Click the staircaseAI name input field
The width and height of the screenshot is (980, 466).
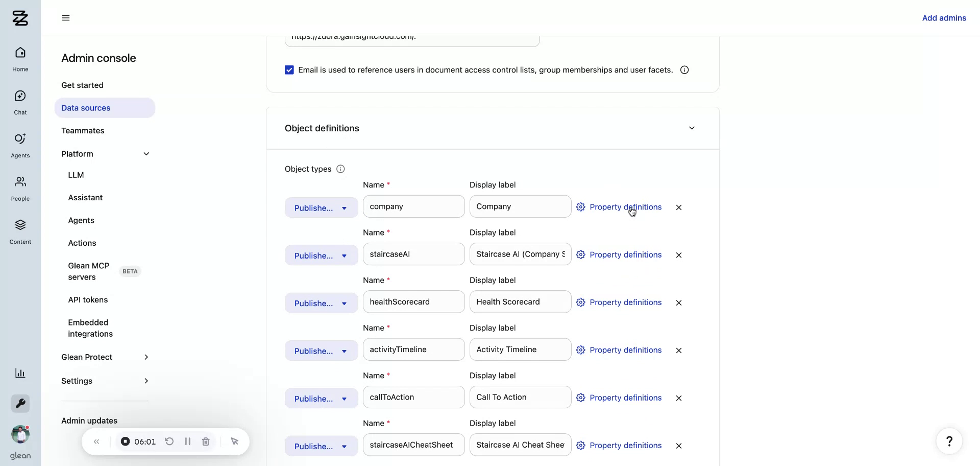tap(413, 254)
